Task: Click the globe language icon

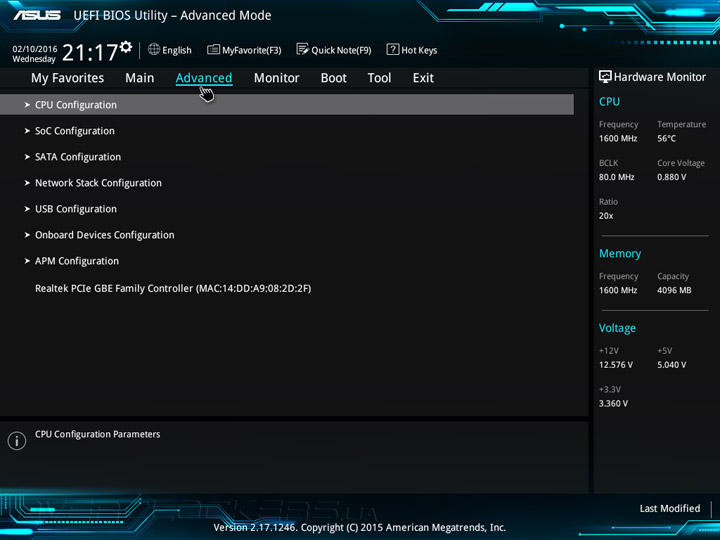Action: [154, 49]
